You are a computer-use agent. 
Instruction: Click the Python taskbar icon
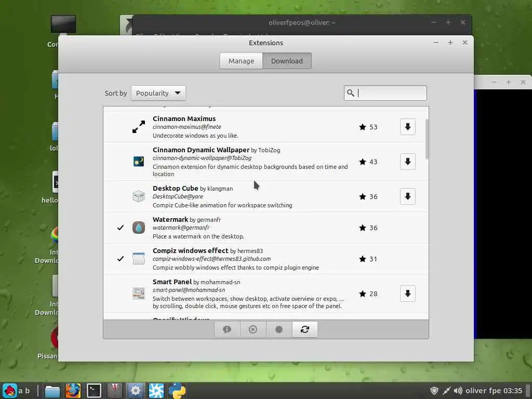pos(177,391)
